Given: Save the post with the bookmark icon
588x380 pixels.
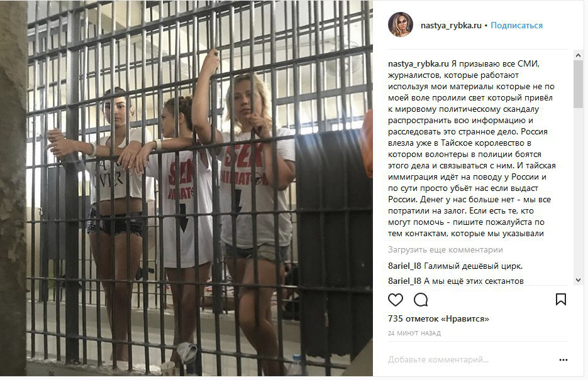Looking at the screenshot, I should [560, 300].
